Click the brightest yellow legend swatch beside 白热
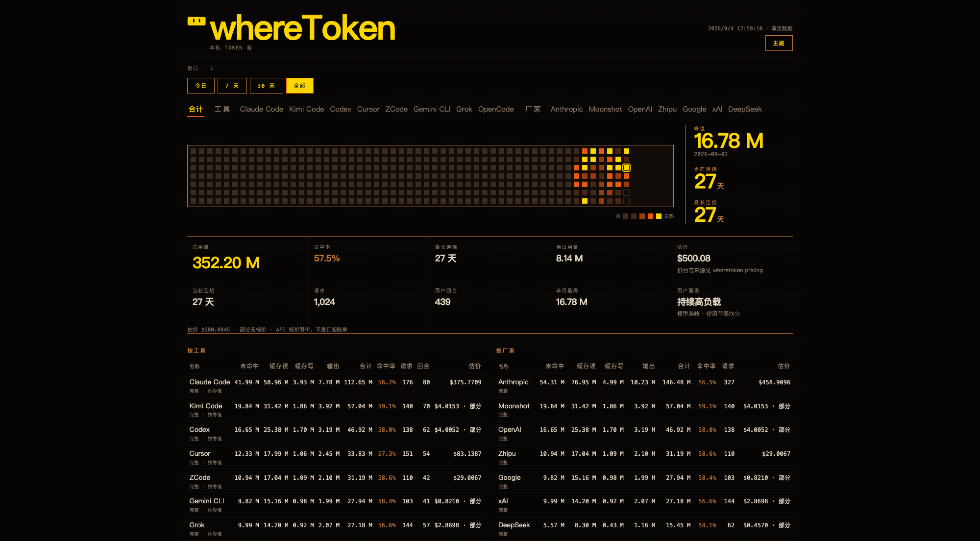The height and width of the screenshot is (541, 980). point(659,216)
